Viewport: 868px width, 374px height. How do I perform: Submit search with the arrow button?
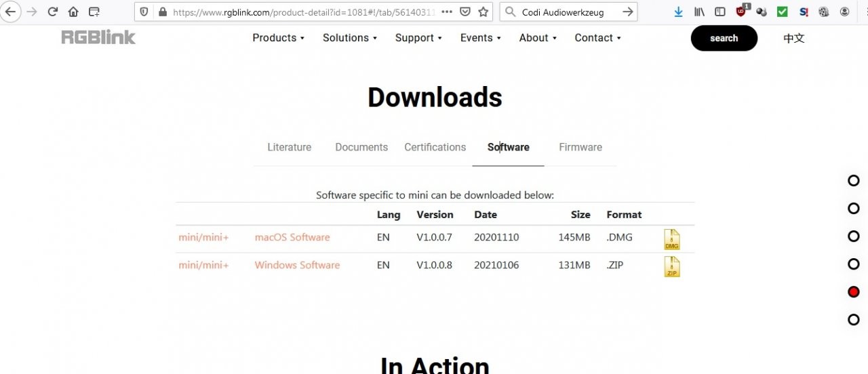[628, 12]
